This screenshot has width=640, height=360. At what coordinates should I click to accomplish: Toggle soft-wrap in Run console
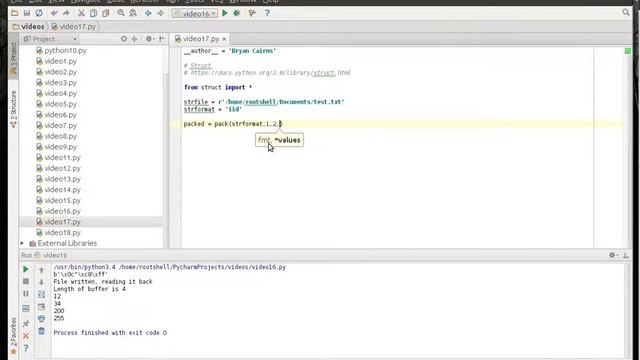click(41, 294)
